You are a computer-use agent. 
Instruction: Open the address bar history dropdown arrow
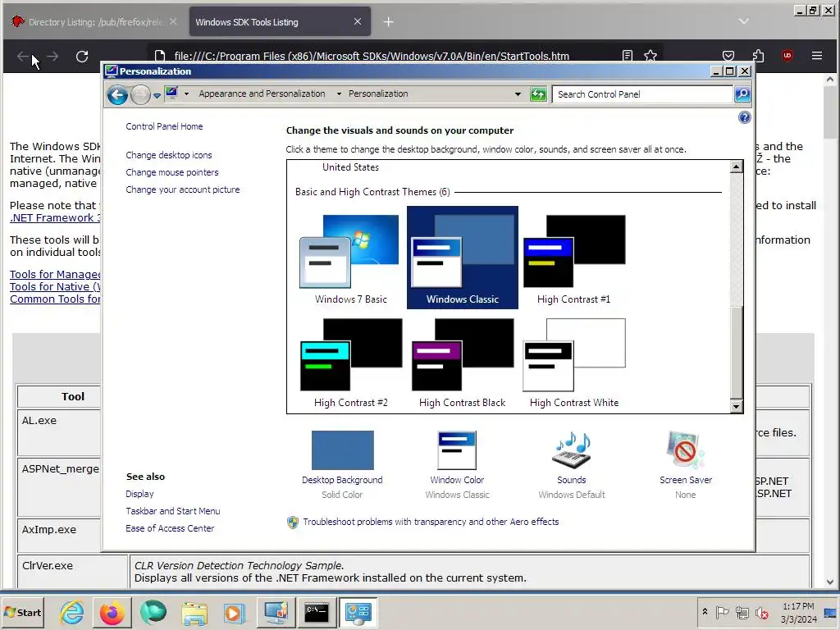click(518, 94)
